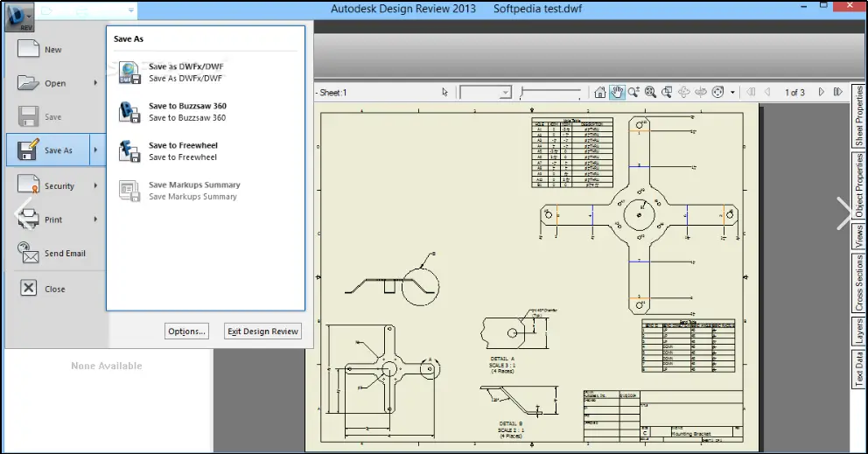Screen dimensions: 868x454
Task: Expand the Open submenu arrow
Action: pyautogui.click(x=95, y=83)
